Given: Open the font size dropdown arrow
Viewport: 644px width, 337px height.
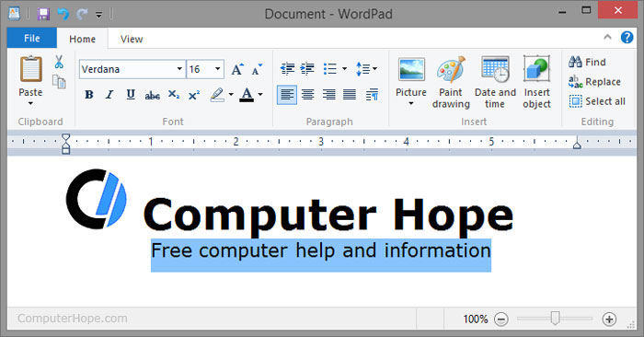Looking at the screenshot, I should 218,69.
